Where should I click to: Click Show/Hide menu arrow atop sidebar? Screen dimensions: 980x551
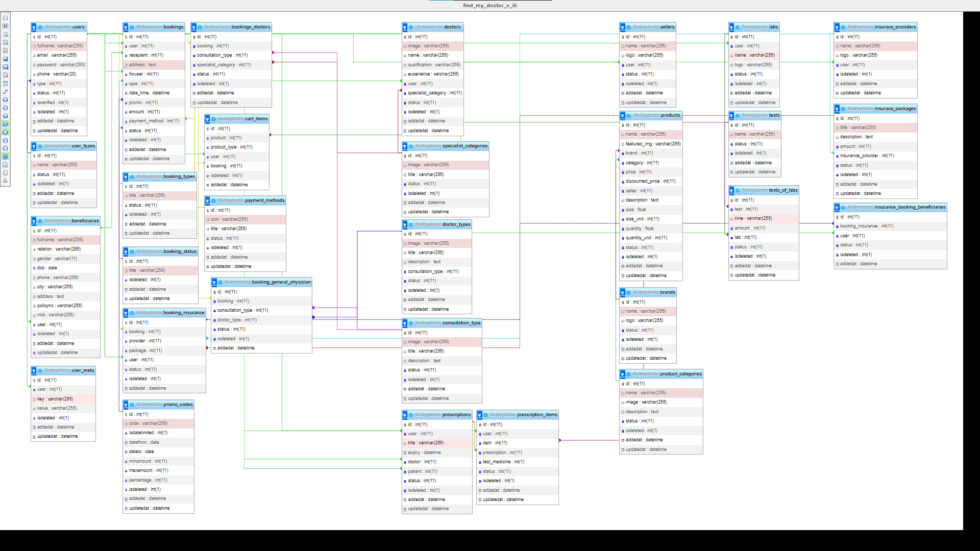pos(6,18)
